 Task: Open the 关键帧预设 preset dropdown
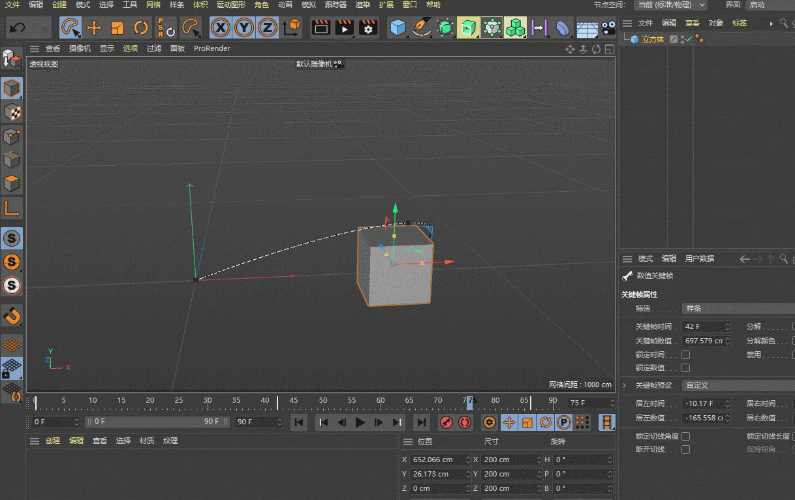[738, 385]
